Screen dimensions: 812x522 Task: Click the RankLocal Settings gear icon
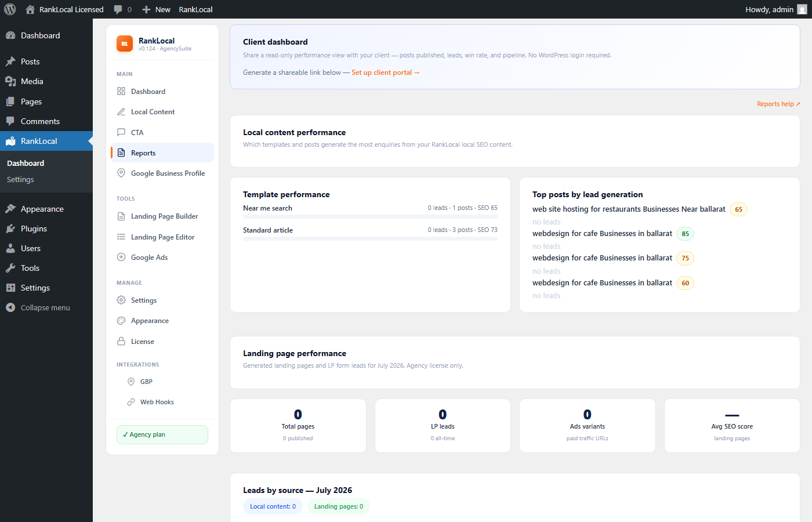click(x=121, y=300)
